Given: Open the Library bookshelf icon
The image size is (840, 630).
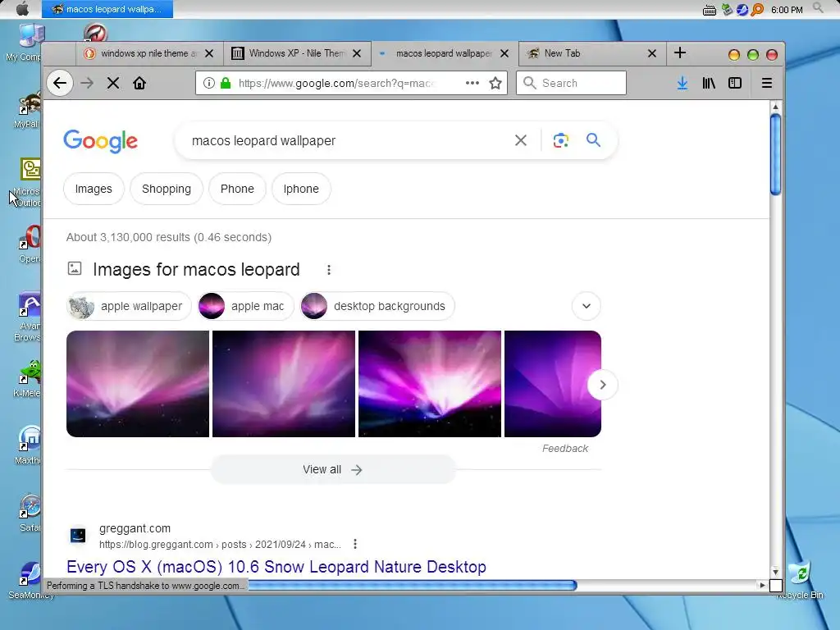Looking at the screenshot, I should [709, 83].
